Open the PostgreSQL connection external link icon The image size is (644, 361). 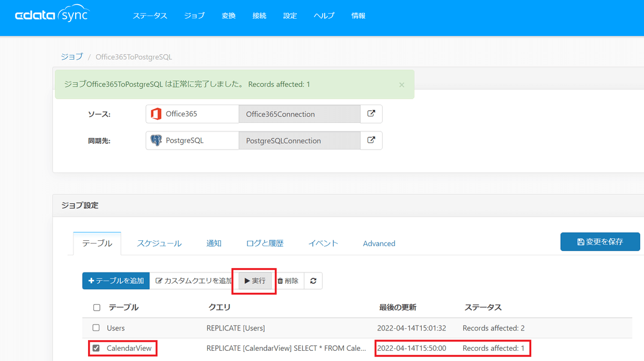click(371, 140)
